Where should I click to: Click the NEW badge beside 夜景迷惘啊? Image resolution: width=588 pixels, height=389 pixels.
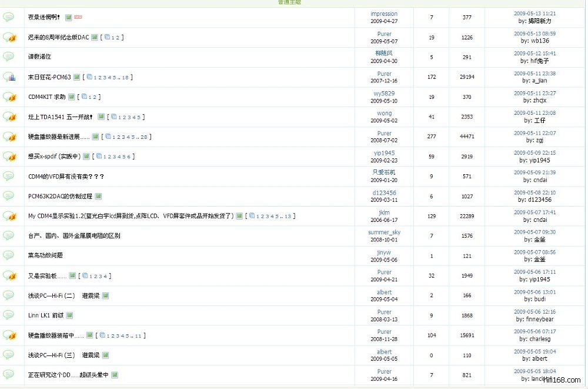pyautogui.click(x=78, y=18)
